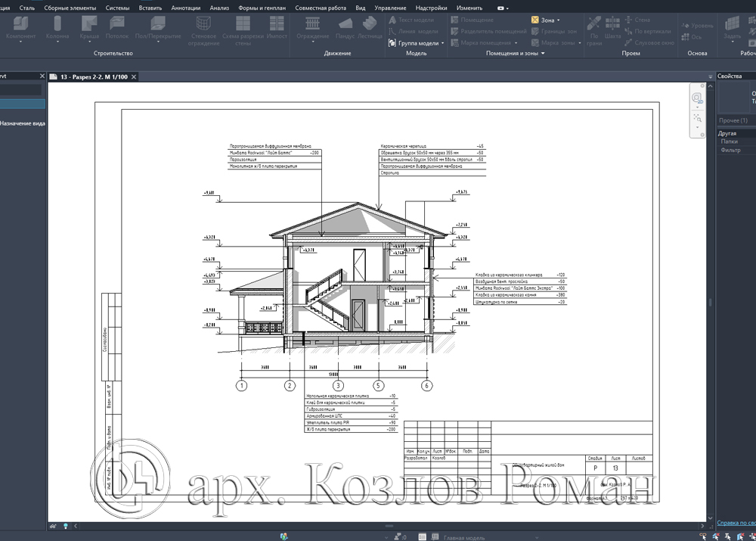Select the Слуховое окно dormer tool

(x=649, y=42)
